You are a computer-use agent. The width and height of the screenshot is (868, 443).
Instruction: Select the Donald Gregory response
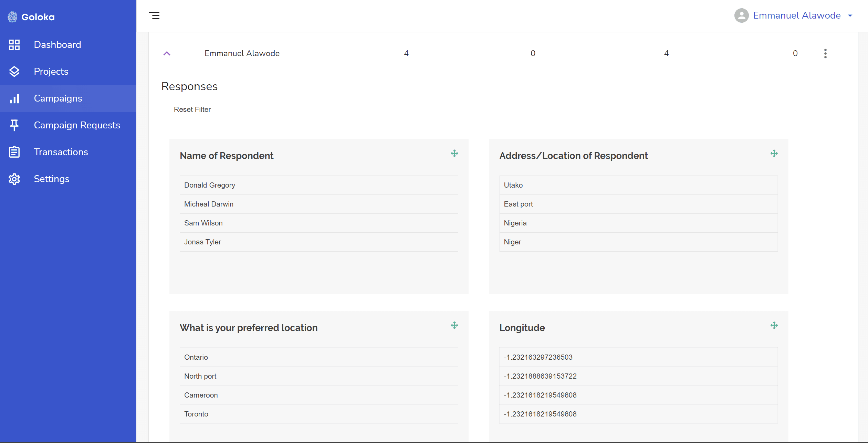click(209, 185)
